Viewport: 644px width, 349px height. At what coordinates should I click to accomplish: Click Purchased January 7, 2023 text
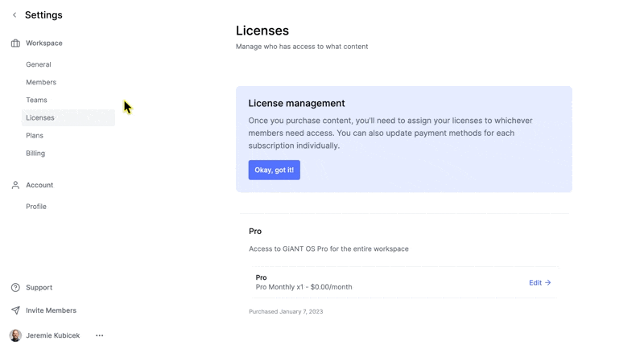point(286,312)
